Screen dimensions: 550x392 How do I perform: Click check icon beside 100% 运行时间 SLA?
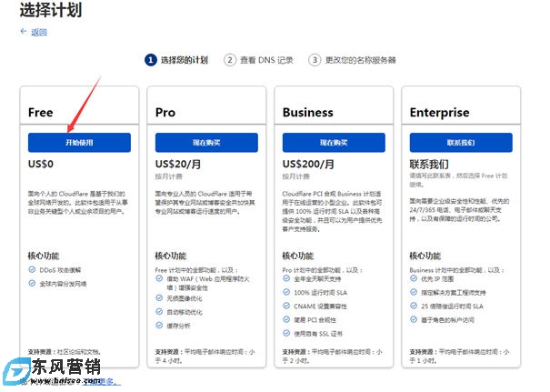[286, 292]
